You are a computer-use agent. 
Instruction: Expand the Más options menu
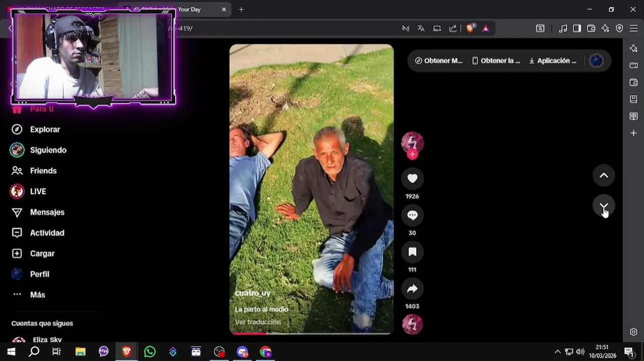coord(29,295)
